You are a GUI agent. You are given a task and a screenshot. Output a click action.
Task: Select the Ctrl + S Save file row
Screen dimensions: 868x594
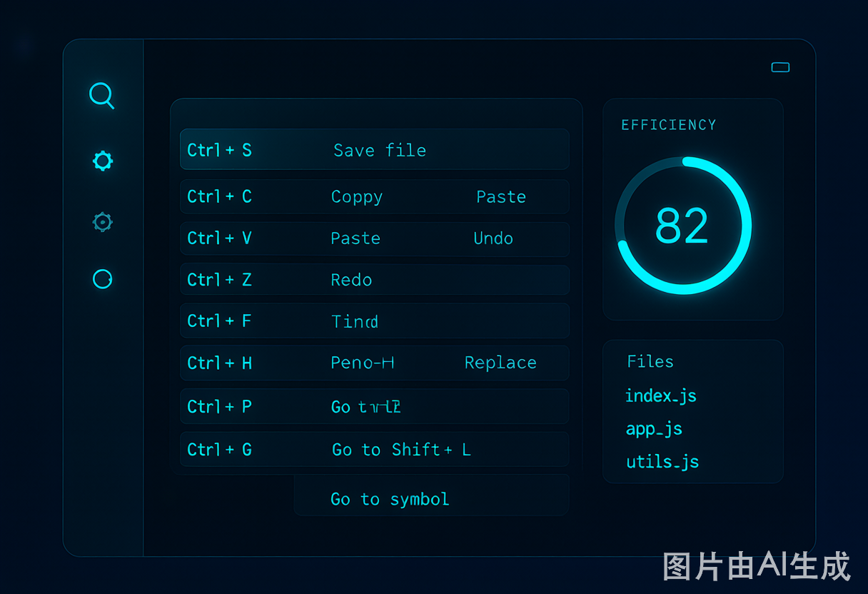tap(375, 149)
